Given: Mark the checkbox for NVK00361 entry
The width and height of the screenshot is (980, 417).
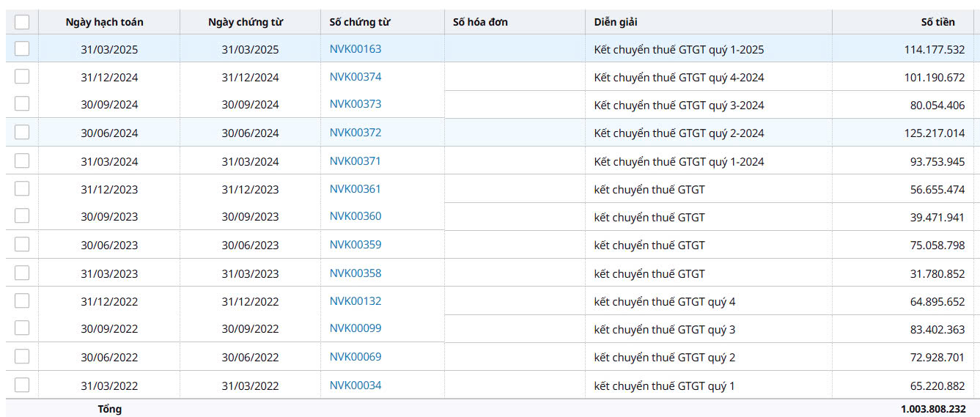Looking at the screenshot, I should [x=22, y=189].
